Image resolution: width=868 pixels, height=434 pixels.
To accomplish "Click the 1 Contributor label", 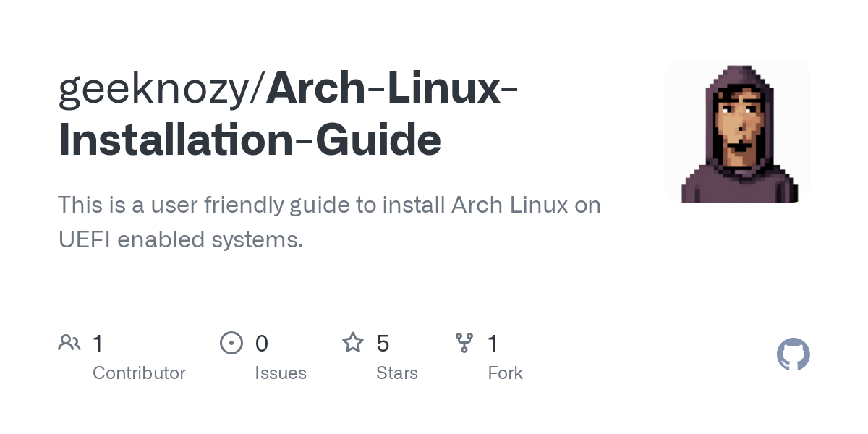I will [x=139, y=373].
